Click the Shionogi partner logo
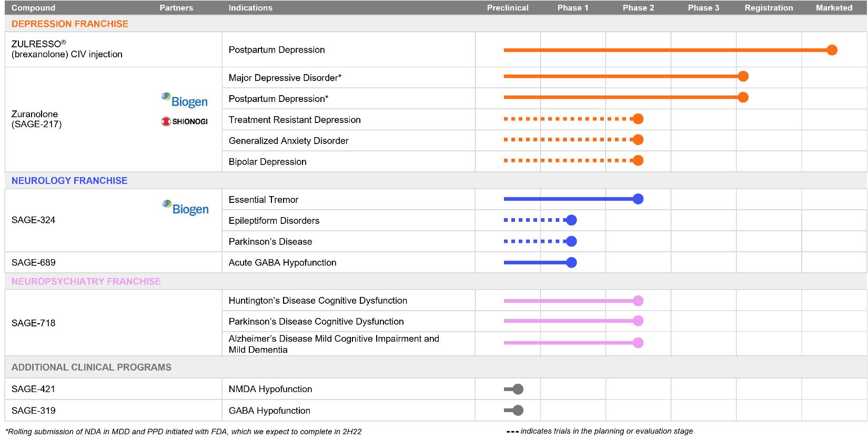 pyautogui.click(x=184, y=121)
